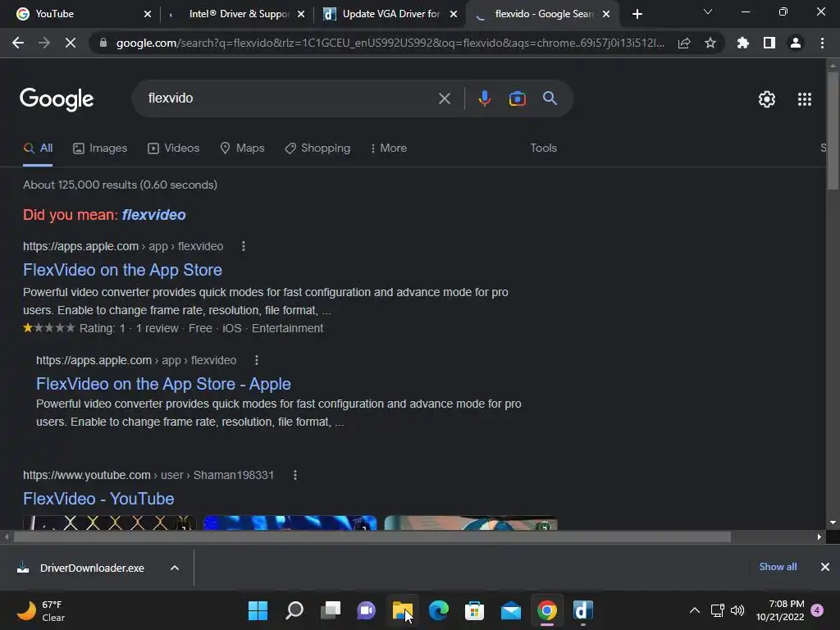
Task: Select the Images search tab
Action: tap(100, 148)
